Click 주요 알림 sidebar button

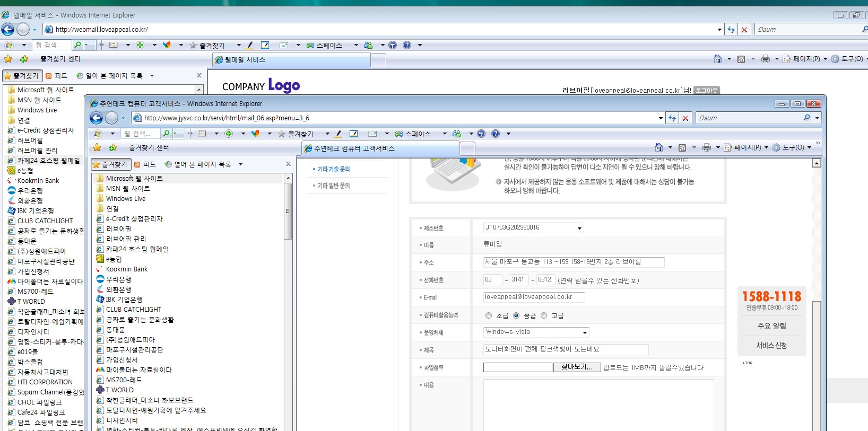click(771, 326)
